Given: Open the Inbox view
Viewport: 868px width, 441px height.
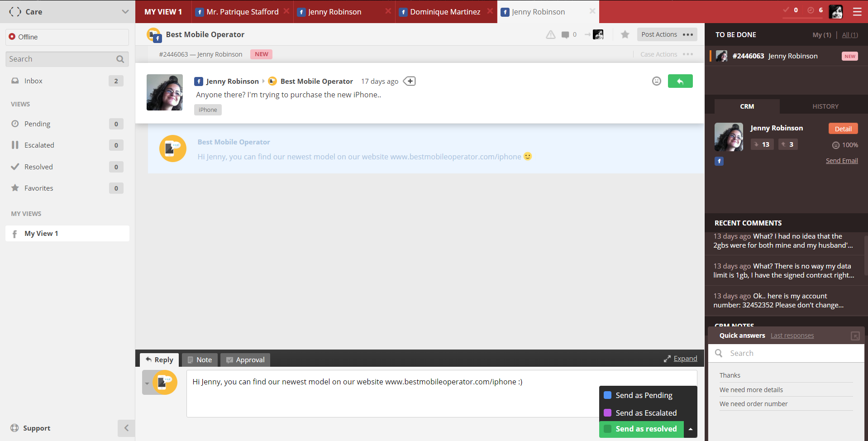Looking at the screenshot, I should click(x=67, y=81).
